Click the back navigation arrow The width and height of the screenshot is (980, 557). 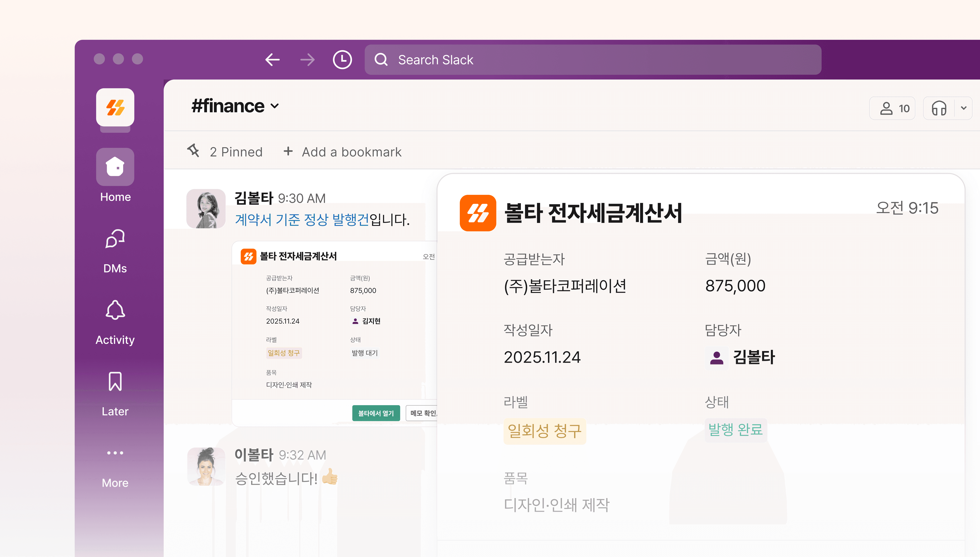(x=272, y=60)
